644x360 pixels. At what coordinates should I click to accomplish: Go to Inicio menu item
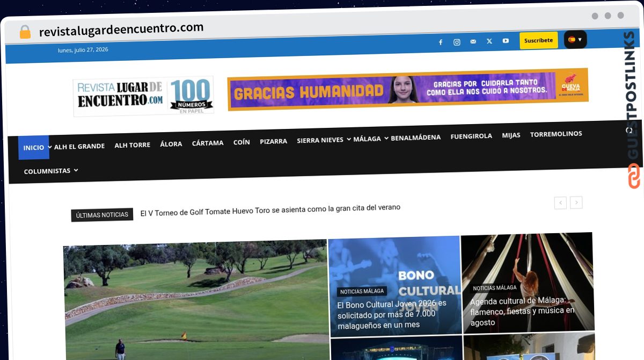pos(34,147)
